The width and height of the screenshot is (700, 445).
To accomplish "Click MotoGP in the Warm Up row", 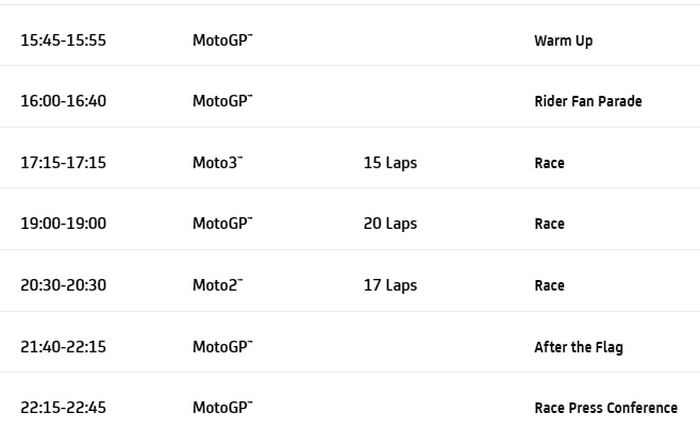I will tap(222, 41).
